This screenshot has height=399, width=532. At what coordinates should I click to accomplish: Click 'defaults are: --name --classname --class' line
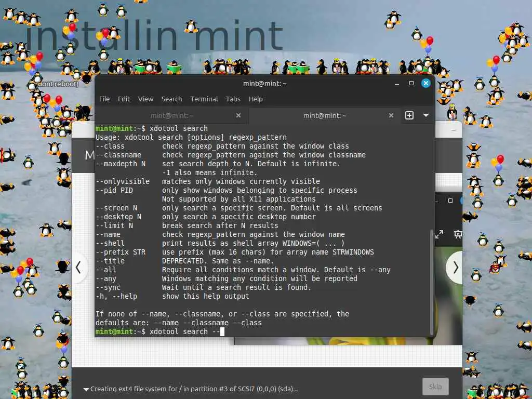(179, 323)
